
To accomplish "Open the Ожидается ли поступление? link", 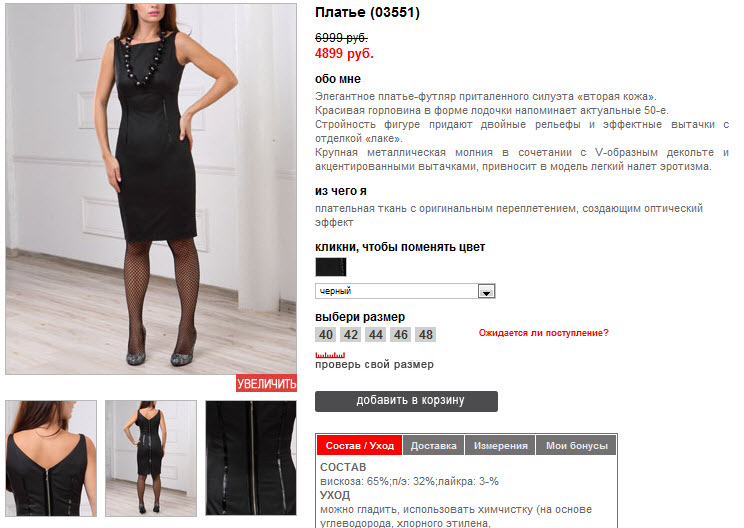I will coord(543,333).
